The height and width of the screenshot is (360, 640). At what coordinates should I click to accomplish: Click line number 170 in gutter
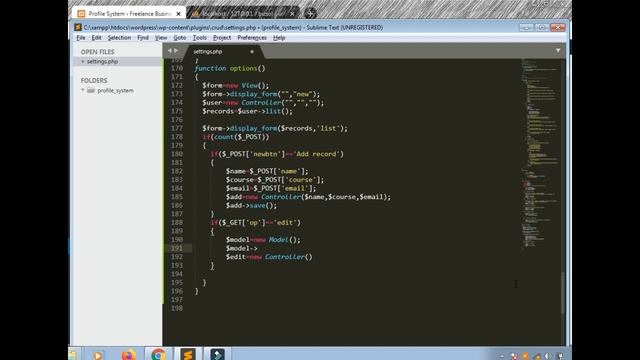[177, 68]
